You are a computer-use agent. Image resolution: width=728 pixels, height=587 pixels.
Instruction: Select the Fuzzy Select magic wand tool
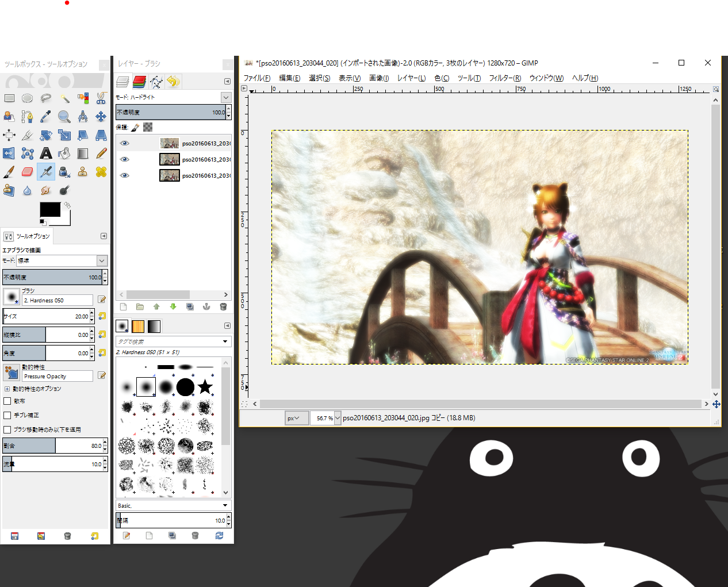click(64, 98)
